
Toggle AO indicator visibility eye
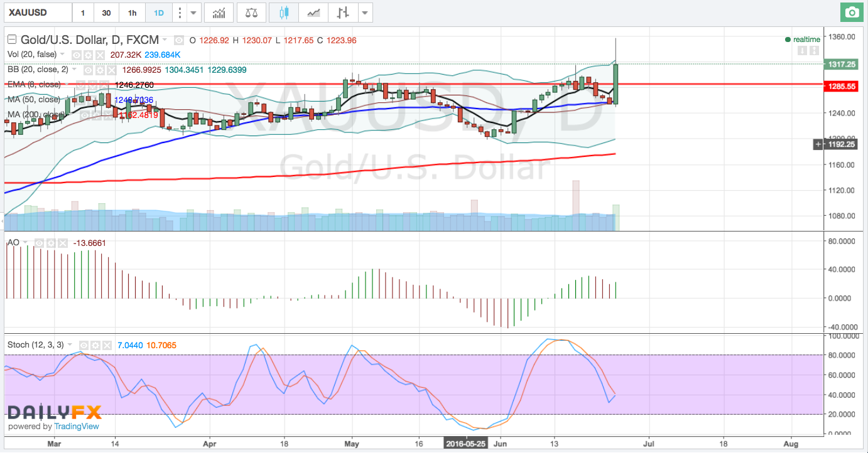pos(40,243)
